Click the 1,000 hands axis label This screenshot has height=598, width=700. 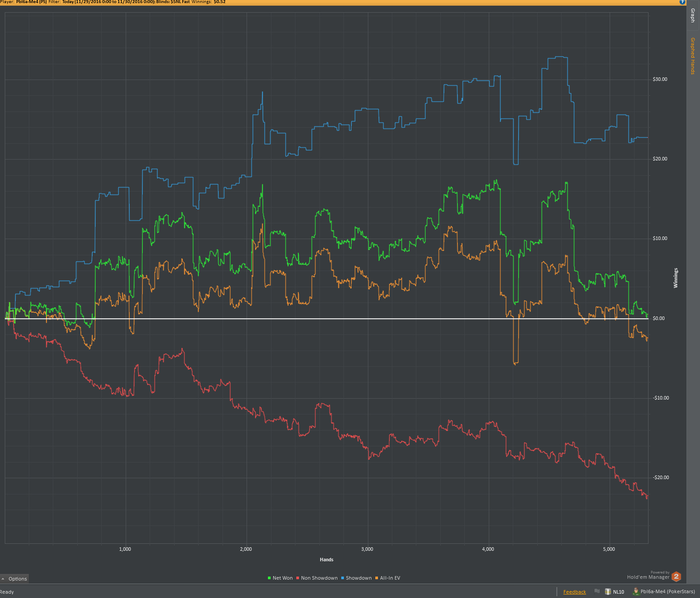coord(125,549)
